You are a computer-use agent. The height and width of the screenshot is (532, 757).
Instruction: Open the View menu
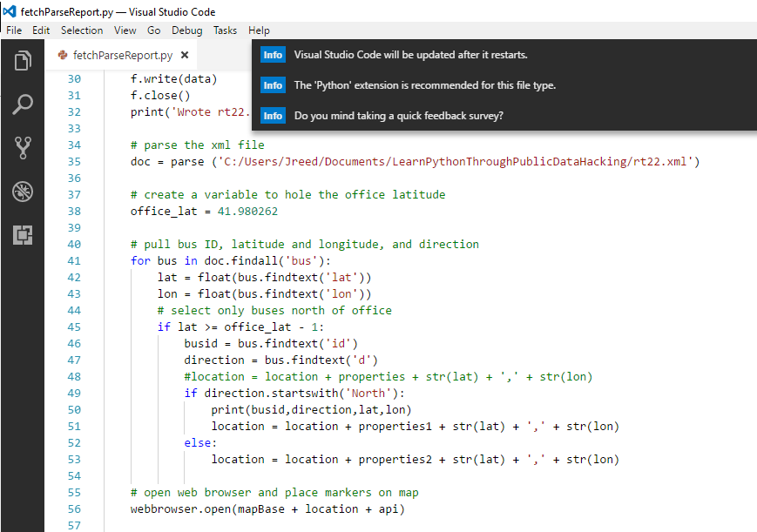(125, 30)
